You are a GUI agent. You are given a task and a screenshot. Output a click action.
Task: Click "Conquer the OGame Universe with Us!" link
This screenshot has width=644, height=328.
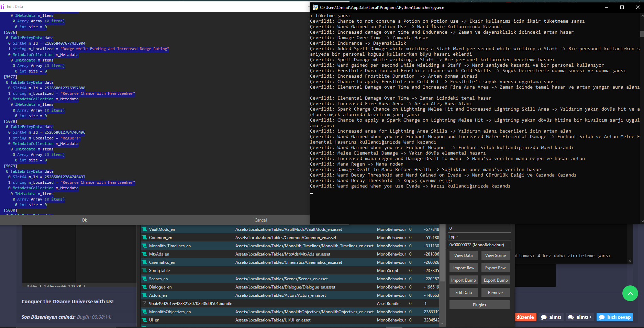(x=68, y=302)
